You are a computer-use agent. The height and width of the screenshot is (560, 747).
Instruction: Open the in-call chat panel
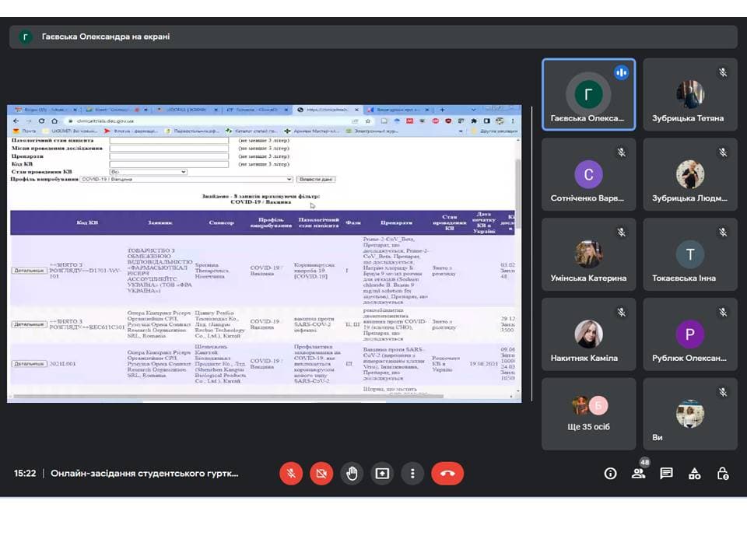[x=666, y=474]
